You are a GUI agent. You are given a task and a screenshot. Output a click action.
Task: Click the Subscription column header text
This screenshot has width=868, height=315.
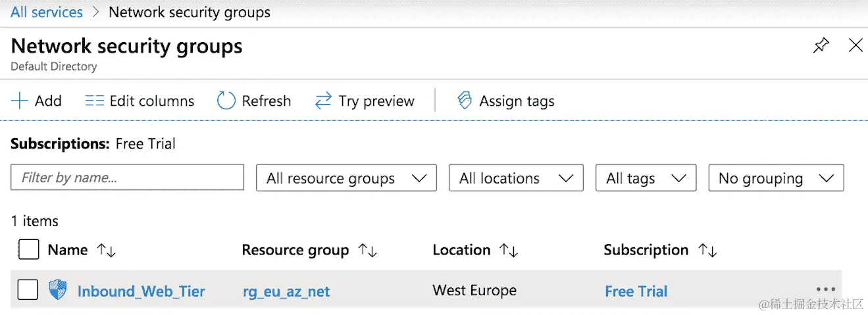coord(646,250)
